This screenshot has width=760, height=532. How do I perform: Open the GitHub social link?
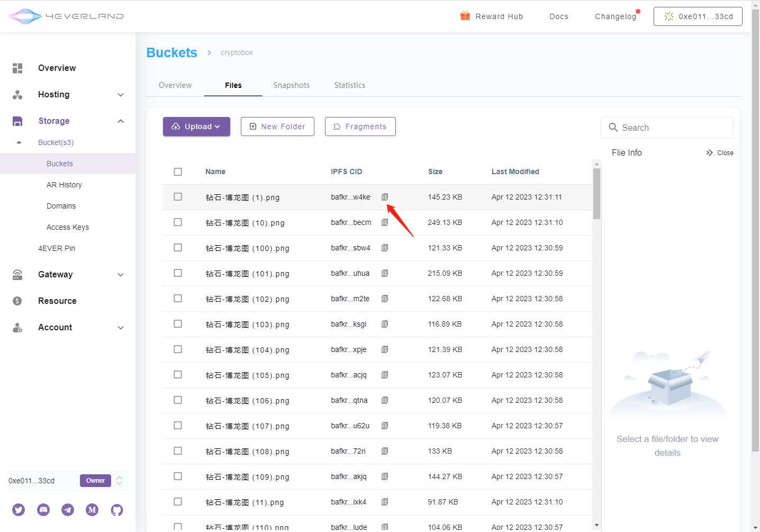(x=117, y=510)
